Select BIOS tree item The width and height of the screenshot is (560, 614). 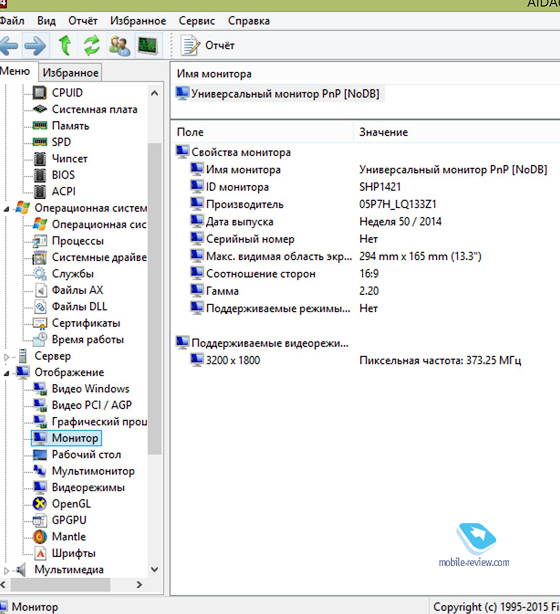63,175
